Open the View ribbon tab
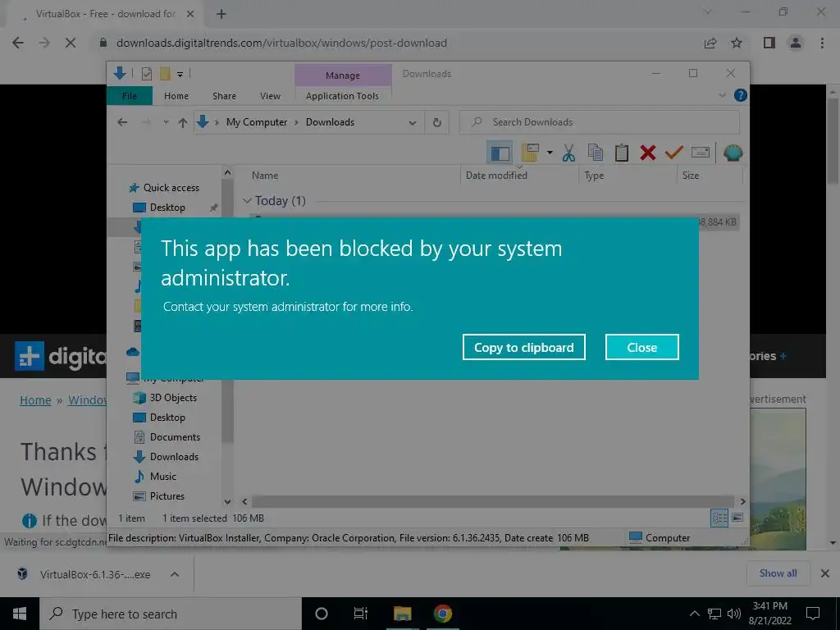Image resolution: width=840 pixels, height=630 pixels. tap(270, 96)
